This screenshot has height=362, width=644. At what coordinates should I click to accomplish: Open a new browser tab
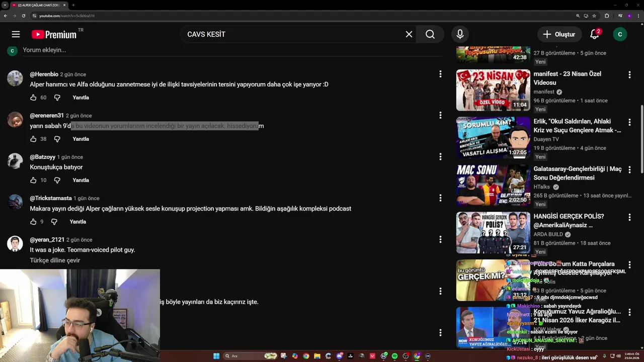73,5
